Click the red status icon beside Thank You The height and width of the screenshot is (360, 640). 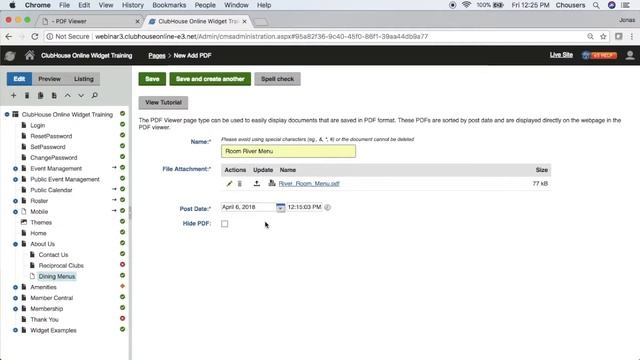coord(122,318)
